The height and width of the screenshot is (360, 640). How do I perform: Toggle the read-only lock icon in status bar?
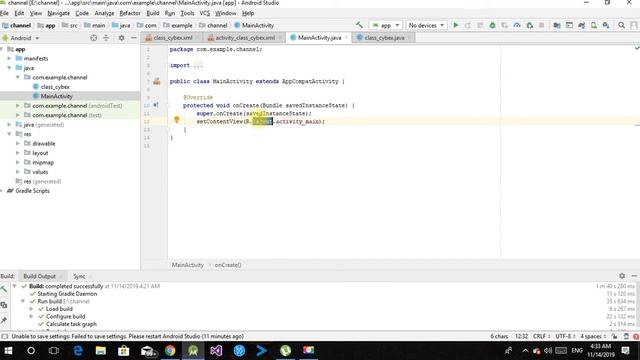pyautogui.click(x=614, y=336)
